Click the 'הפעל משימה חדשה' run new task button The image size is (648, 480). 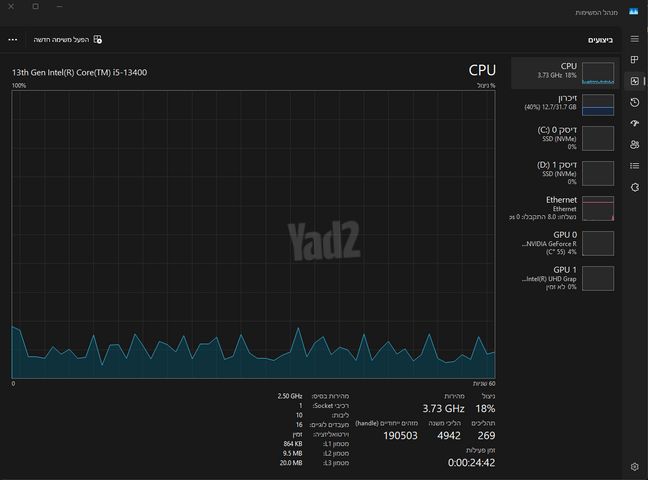(x=68, y=39)
